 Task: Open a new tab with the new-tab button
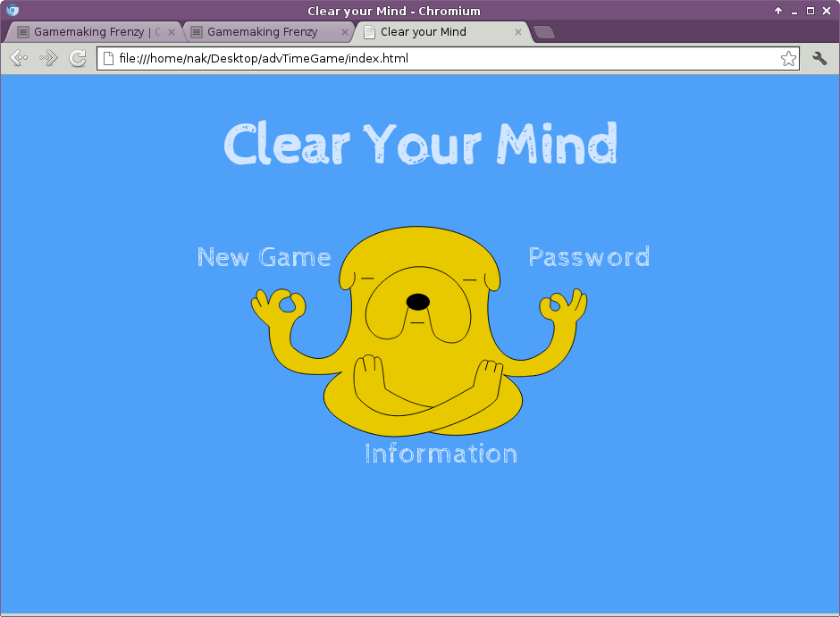tap(543, 33)
